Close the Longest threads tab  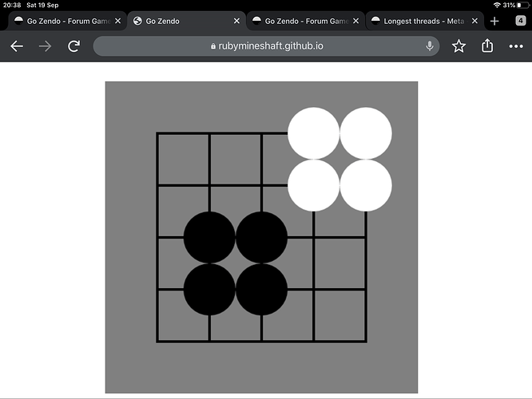click(x=474, y=21)
